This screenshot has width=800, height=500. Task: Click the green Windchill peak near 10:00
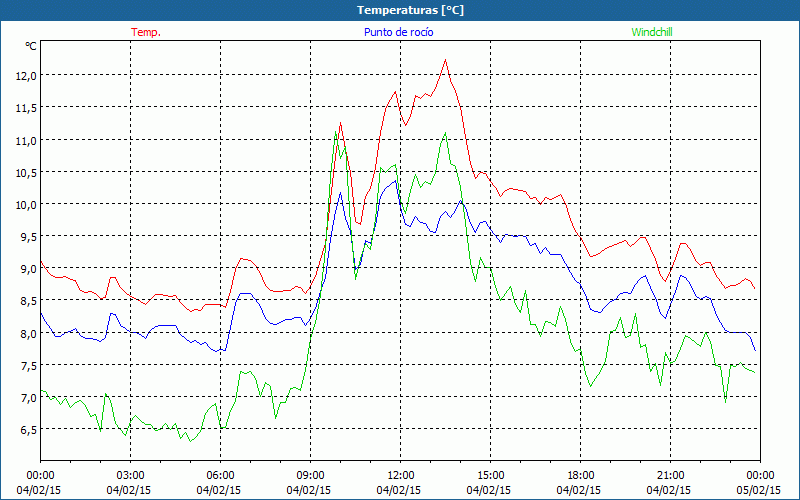click(335, 132)
